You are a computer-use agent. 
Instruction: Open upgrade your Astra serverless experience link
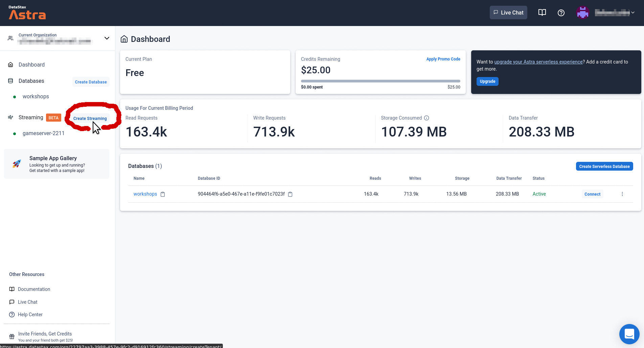(538, 62)
